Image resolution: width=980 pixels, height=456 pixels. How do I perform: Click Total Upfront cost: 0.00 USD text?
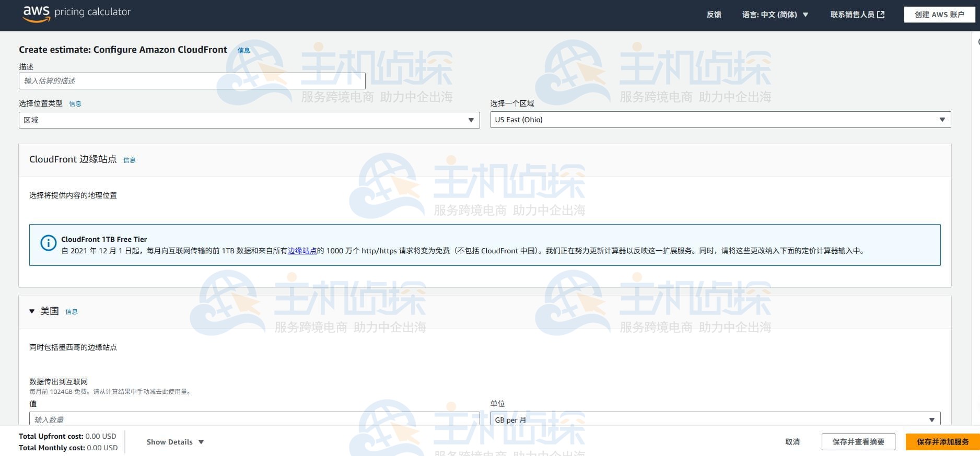[67, 436]
